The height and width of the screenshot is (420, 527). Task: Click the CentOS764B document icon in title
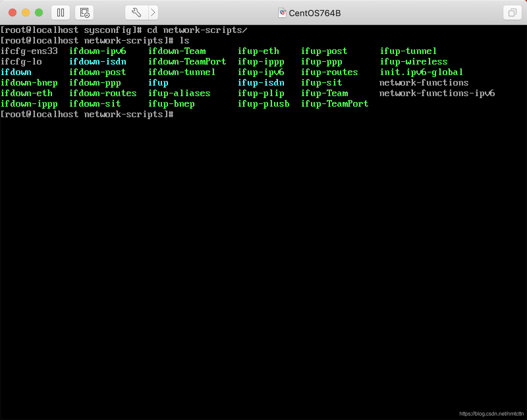coord(282,13)
